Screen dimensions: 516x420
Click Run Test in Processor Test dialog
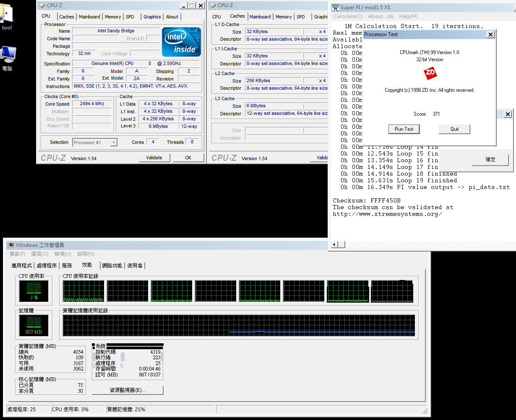pyautogui.click(x=404, y=129)
